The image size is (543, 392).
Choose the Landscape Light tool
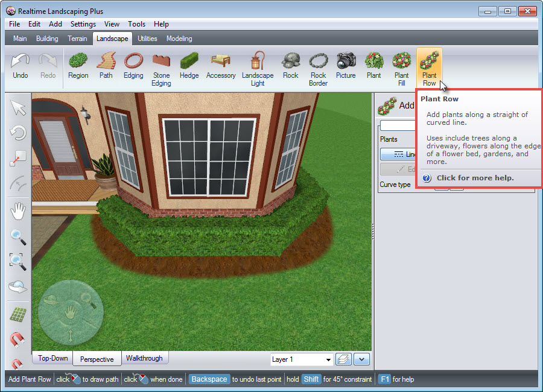pyautogui.click(x=258, y=69)
